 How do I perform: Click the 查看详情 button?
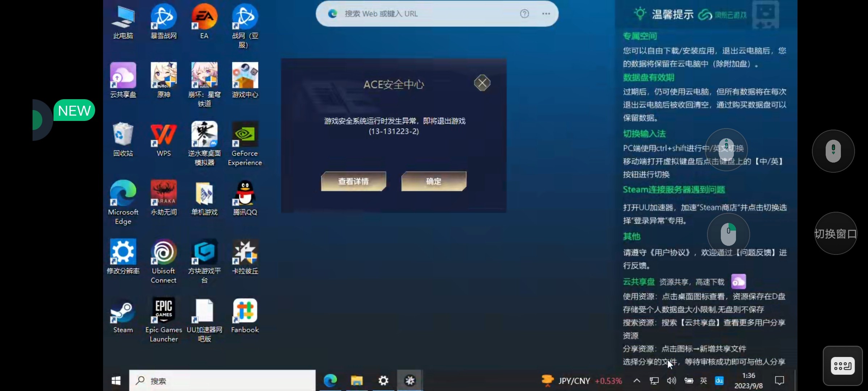tap(353, 181)
